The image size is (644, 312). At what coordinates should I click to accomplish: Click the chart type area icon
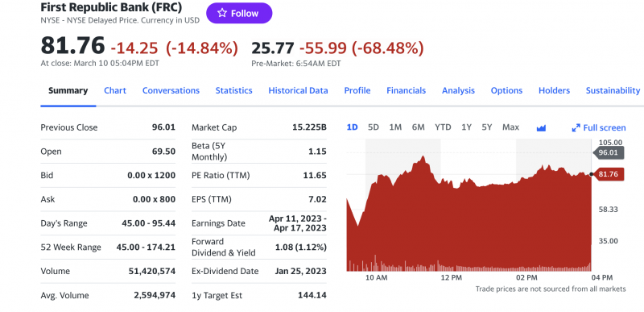541,128
